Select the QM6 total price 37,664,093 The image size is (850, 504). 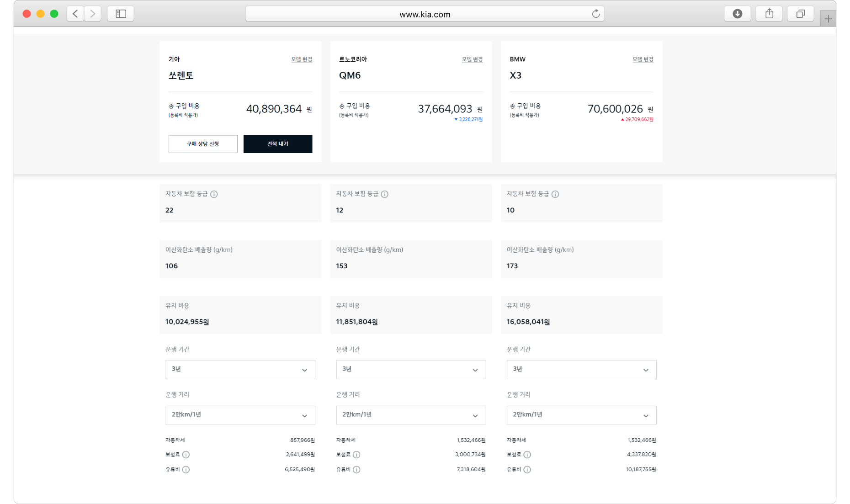coord(445,109)
